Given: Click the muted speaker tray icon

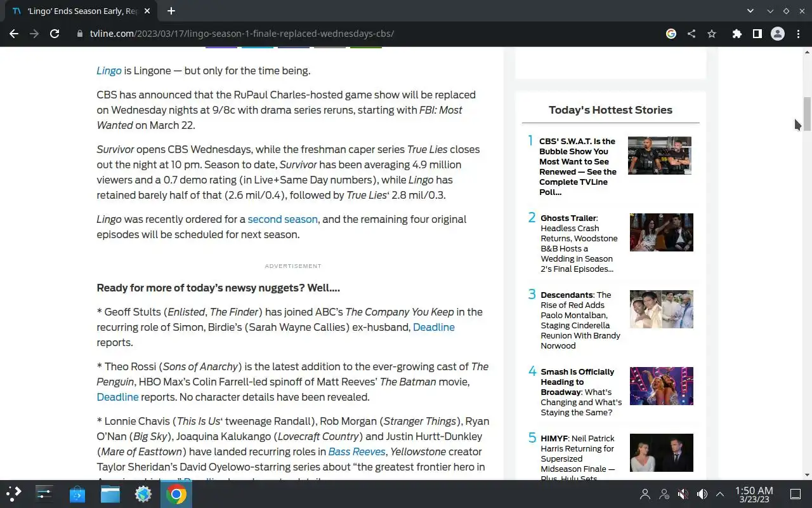Looking at the screenshot, I should point(683,493).
